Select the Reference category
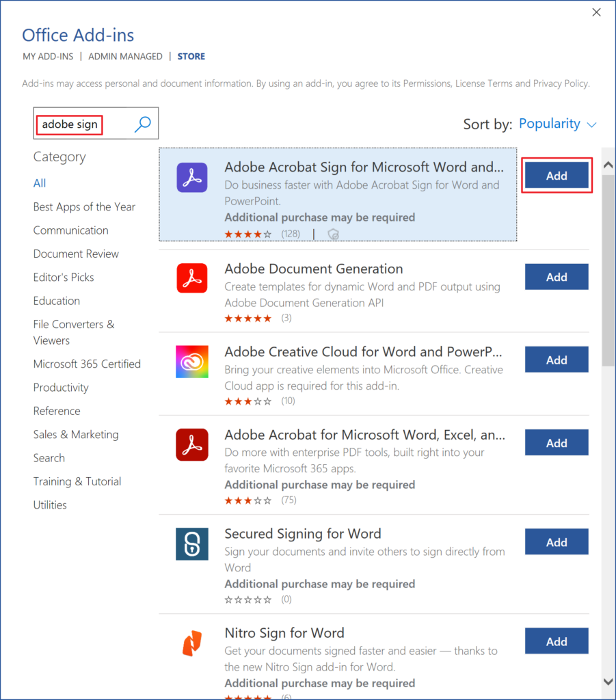Viewport: 616px width, 700px height. 57,411
